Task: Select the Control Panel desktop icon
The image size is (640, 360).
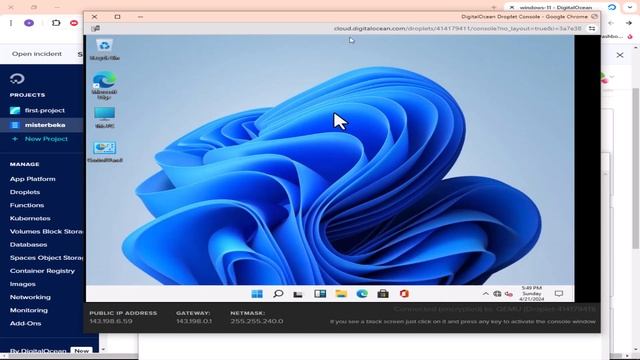Action: (x=105, y=152)
